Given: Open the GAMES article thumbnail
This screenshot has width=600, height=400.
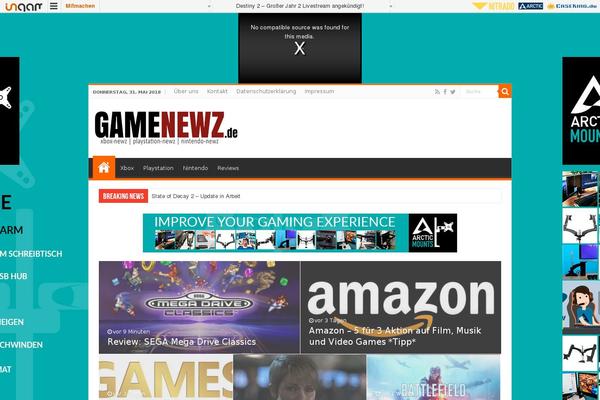Looking at the screenshot, I should (x=166, y=377).
